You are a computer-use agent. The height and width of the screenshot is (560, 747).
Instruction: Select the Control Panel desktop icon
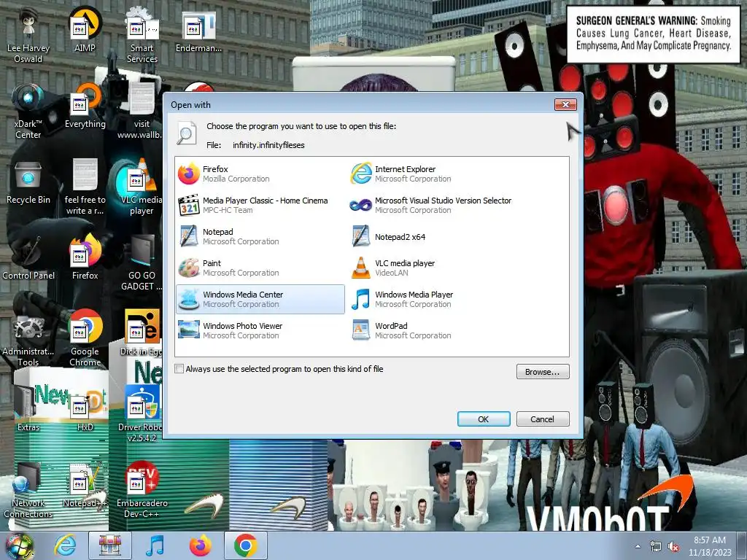click(28, 258)
